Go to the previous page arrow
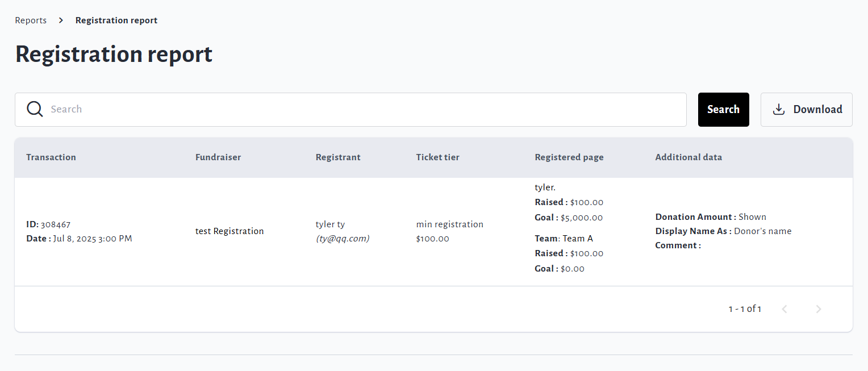The width and height of the screenshot is (868, 371). coord(784,309)
